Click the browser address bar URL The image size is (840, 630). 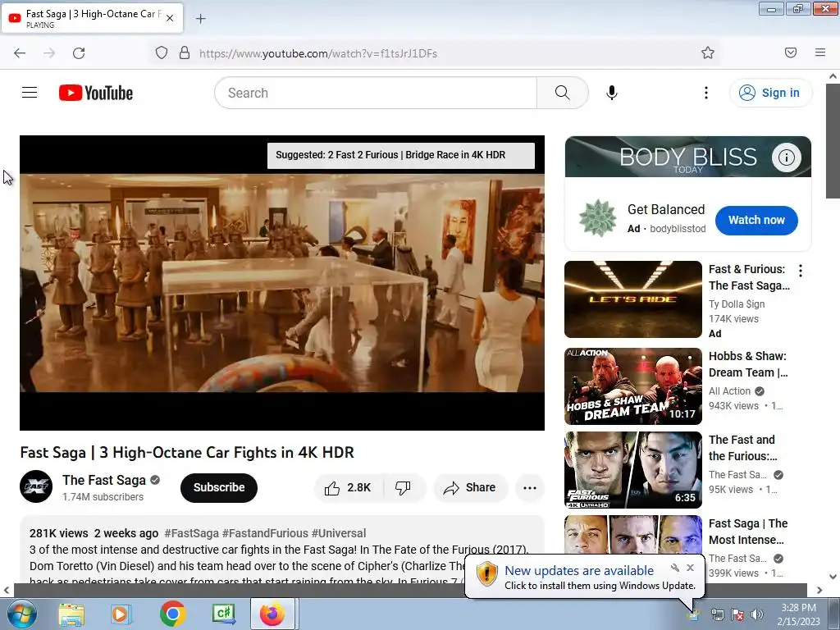318,53
